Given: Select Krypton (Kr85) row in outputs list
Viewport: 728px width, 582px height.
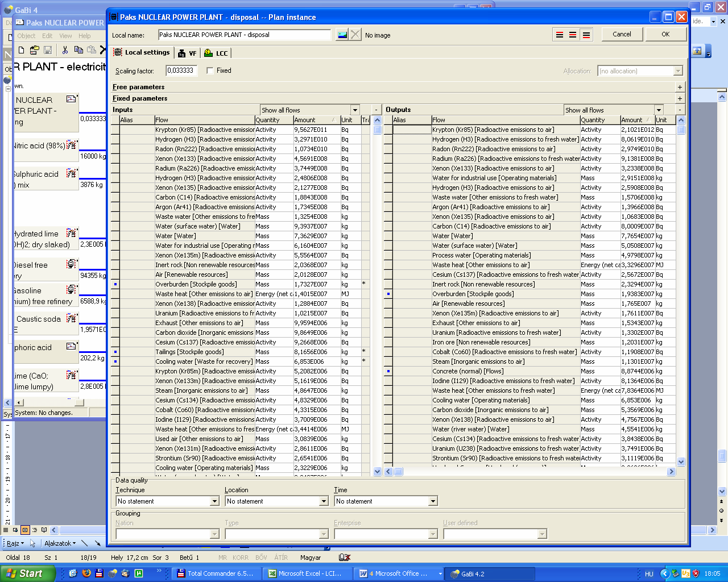Looking at the screenshot, I should tap(530, 130).
